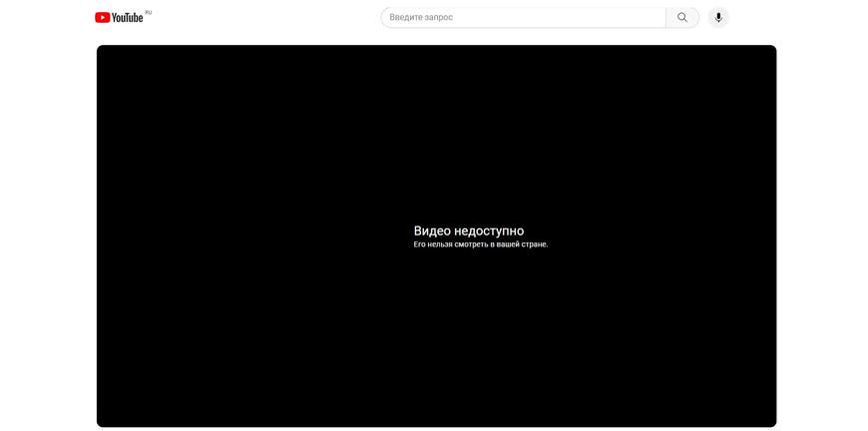
Task: Click the top-left corner of the video player
Action: pos(101,49)
